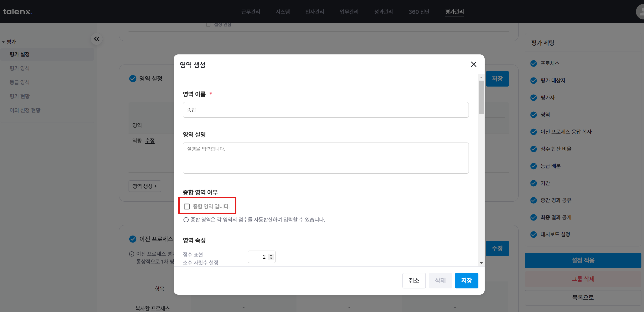Click the check icon beside 대시보드 설정
Screen dimensions: 644x312
pyautogui.click(x=533, y=235)
